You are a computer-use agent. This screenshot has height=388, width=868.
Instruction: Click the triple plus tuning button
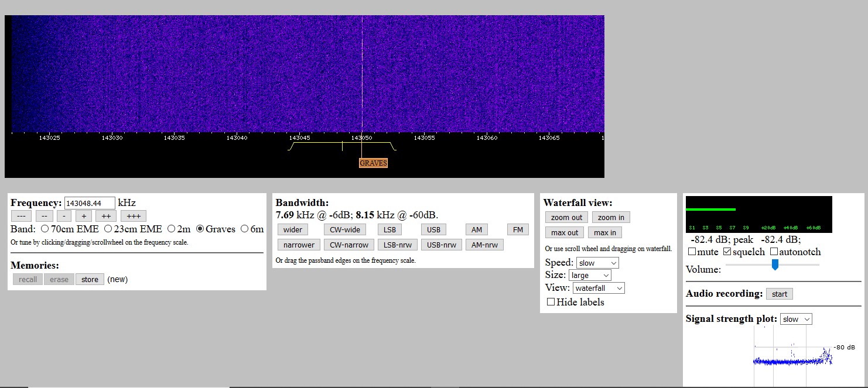click(x=134, y=216)
